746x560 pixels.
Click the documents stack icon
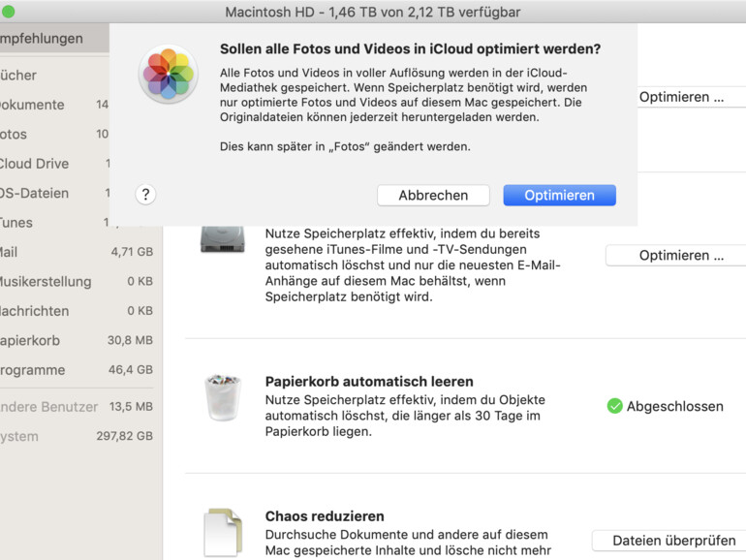(x=222, y=532)
